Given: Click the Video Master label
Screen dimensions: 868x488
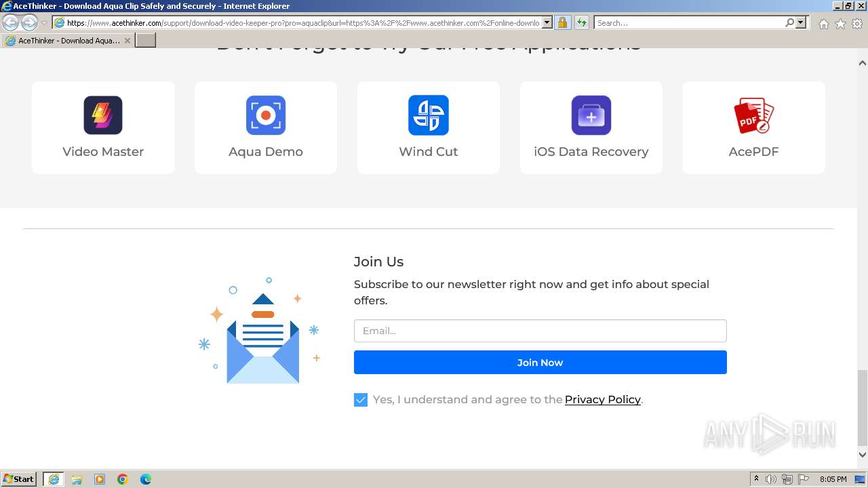Looking at the screenshot, I should click(103, 152).
